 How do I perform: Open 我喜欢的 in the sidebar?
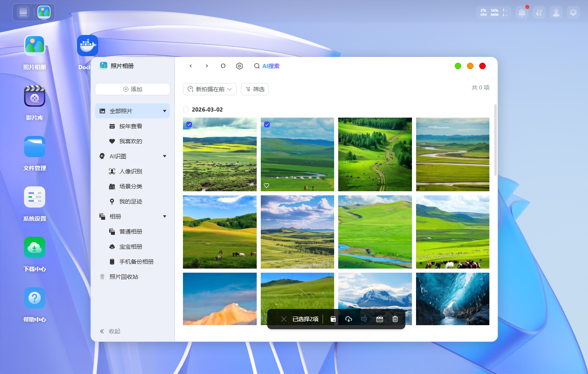[132, 141]
